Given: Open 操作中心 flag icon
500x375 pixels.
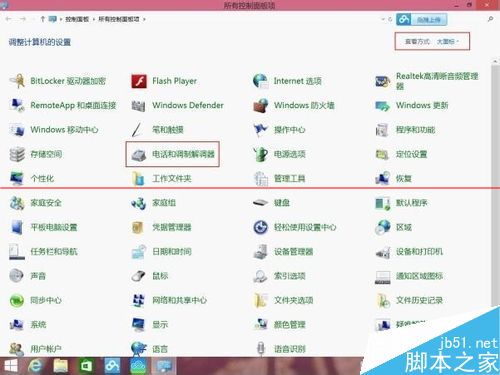Looking at the screenshot, I should pos(260,130).
